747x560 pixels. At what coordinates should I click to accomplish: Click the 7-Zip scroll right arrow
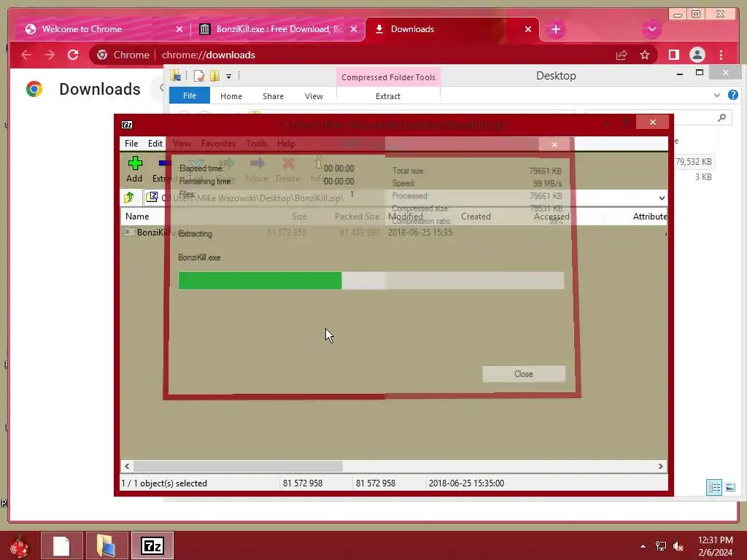click(660, 466)
